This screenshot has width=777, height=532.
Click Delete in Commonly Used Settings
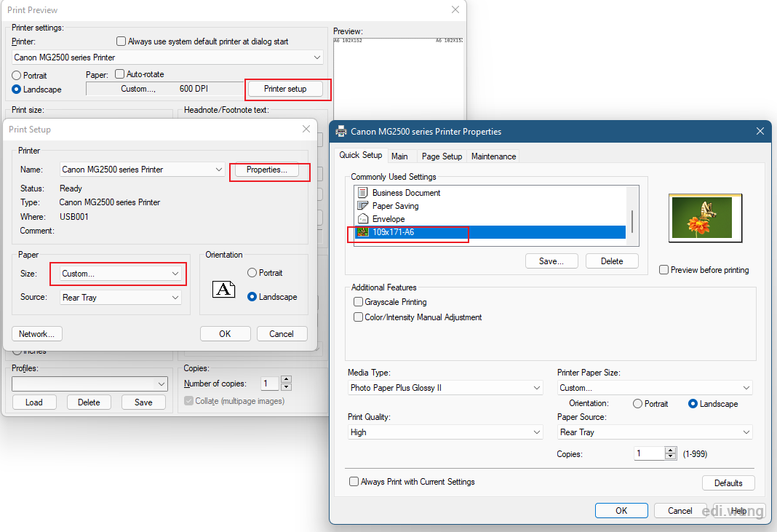pyautogui.click(x=612, y=261)
